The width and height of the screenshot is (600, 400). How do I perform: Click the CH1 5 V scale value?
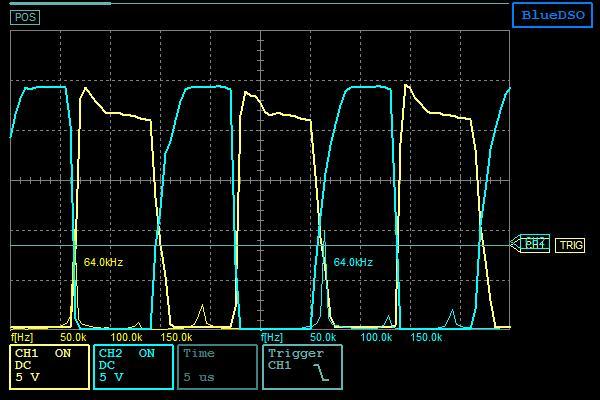[x=28, y=377]
